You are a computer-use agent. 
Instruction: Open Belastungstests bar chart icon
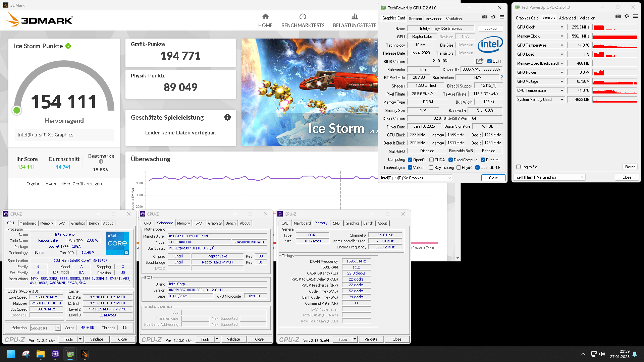355,16
